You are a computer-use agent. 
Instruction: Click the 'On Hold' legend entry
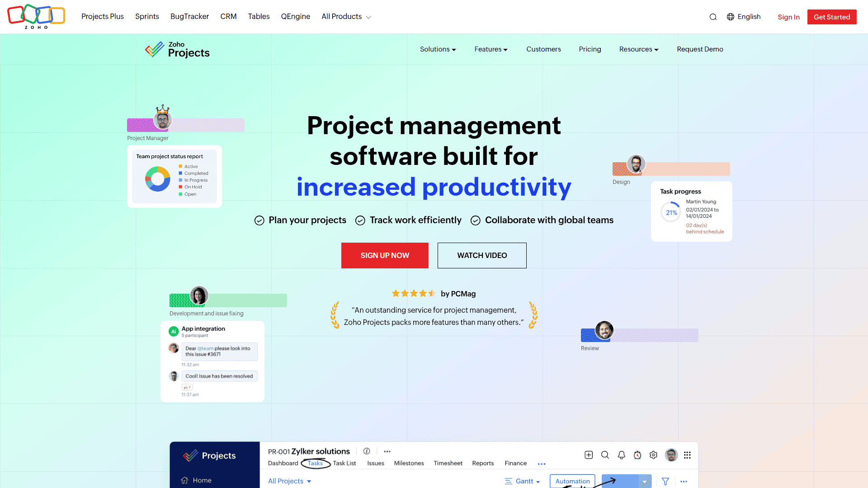(x=190, y=187)
